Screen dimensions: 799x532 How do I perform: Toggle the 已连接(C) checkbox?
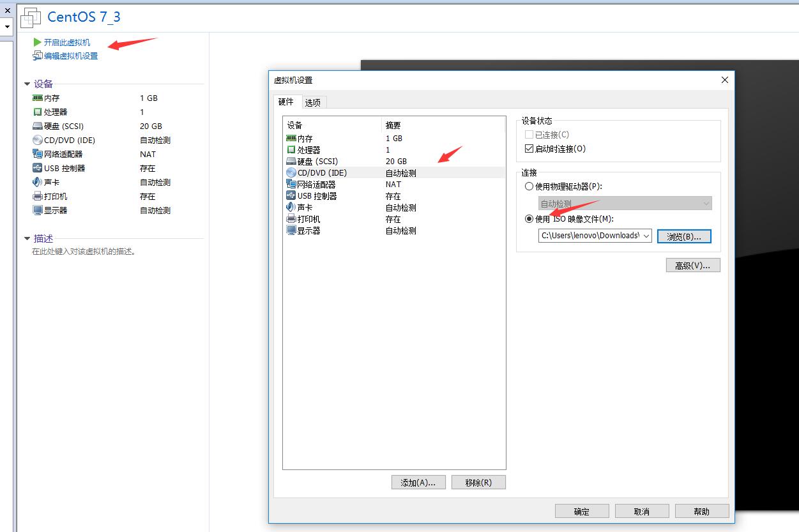tap(528, 135)
